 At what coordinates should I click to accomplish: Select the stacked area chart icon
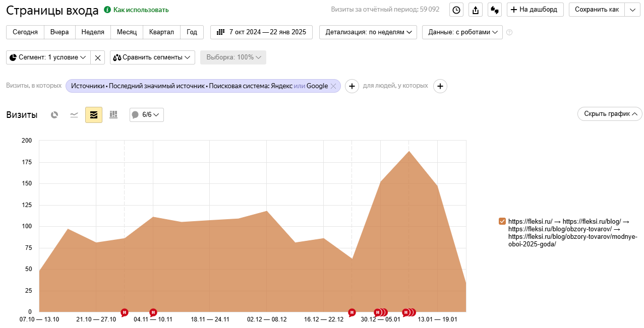[94, 115]
